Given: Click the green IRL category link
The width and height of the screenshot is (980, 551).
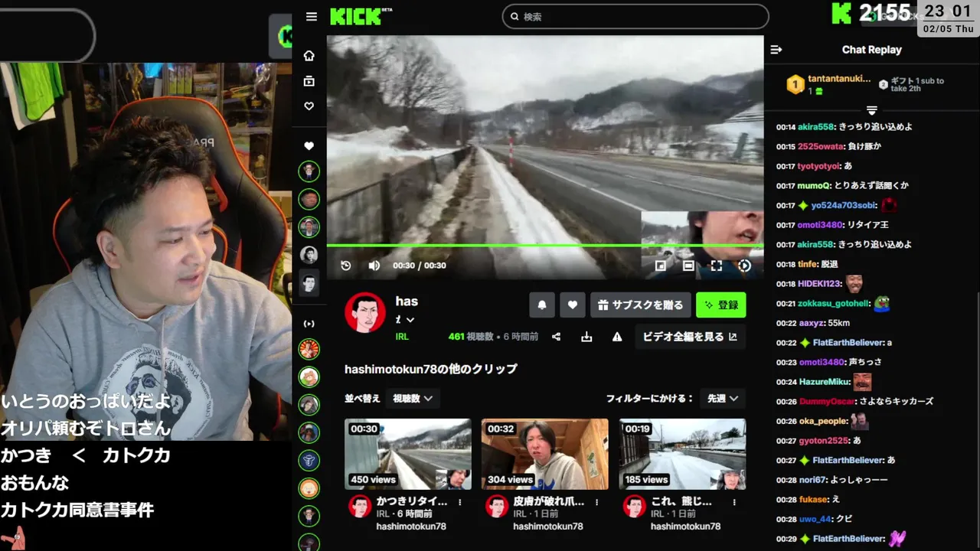Looking at the screenshot, I should click(402, 337).
